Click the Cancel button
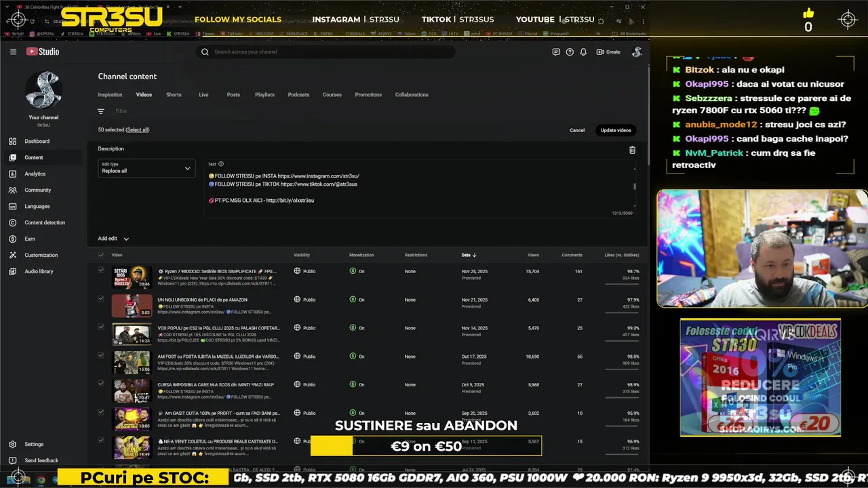The width and height of the screenshot is (868, 488). [x=577, y=130]
